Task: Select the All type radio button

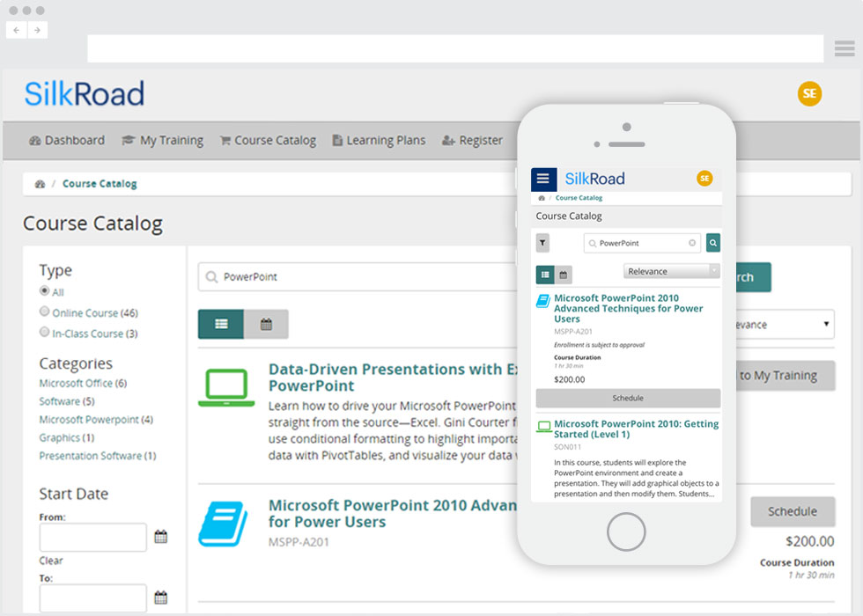Action: [44, 290]
